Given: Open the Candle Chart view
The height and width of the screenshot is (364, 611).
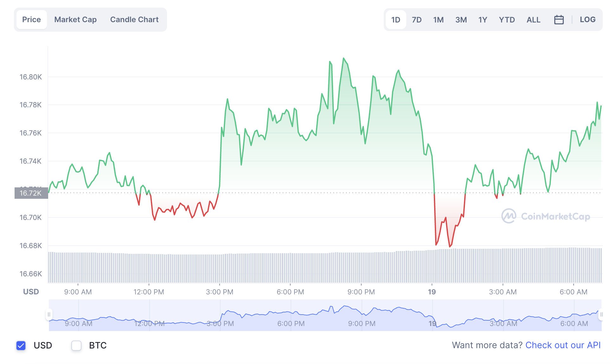Looking at the screenshot, I should [134, 19].
